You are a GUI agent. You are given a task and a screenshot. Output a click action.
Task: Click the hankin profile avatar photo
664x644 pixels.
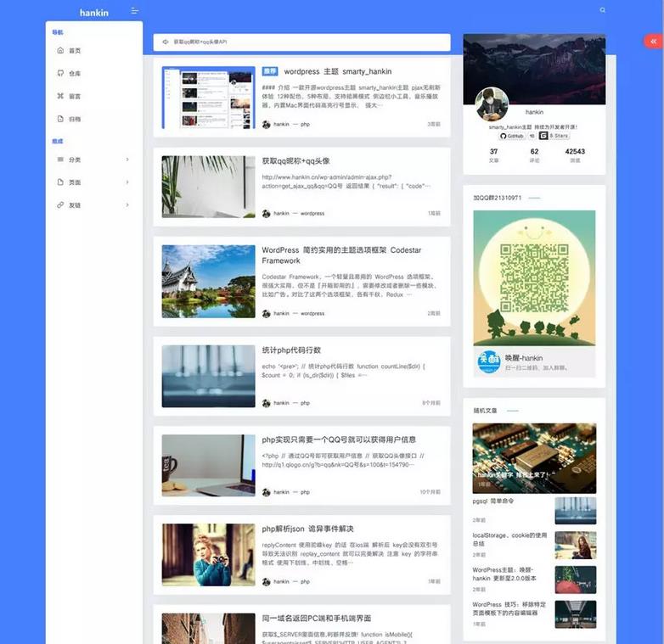click(x=492, y=104)
